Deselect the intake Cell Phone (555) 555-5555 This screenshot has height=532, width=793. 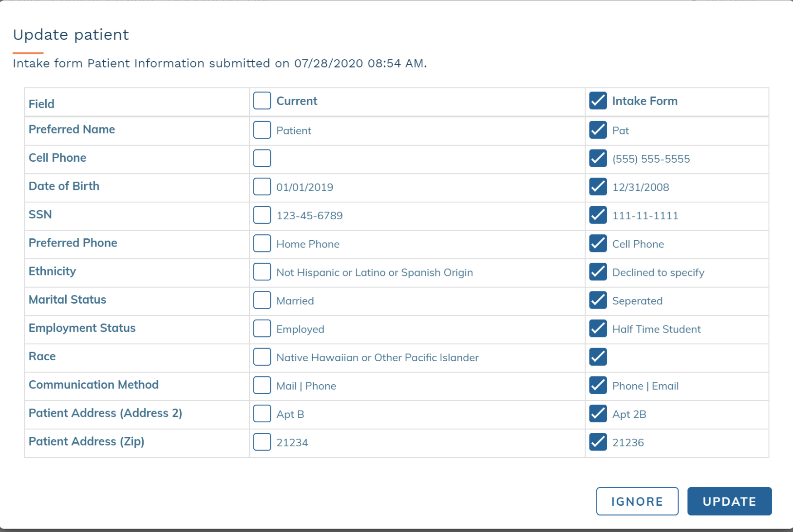(x=598, y=159)
